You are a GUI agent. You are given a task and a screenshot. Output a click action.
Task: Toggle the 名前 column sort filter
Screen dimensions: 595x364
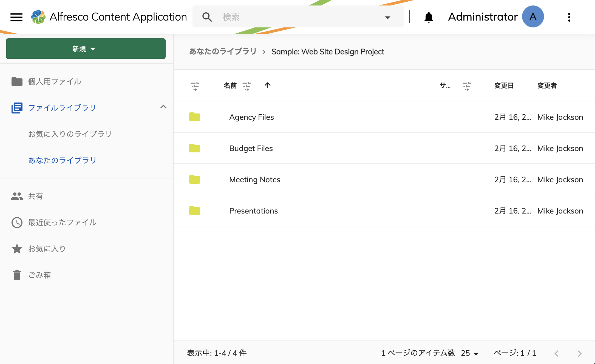(246, 86)
